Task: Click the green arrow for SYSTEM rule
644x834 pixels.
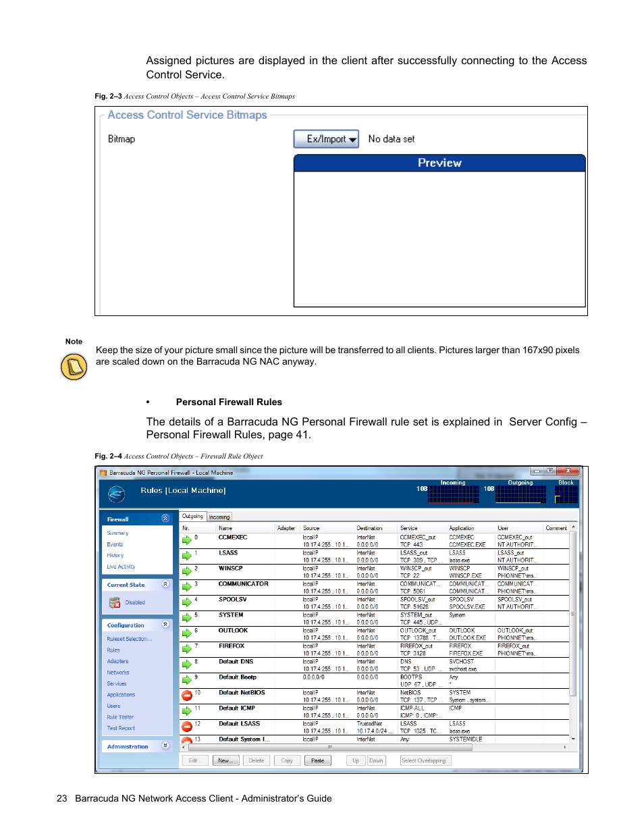Action: 187,618
